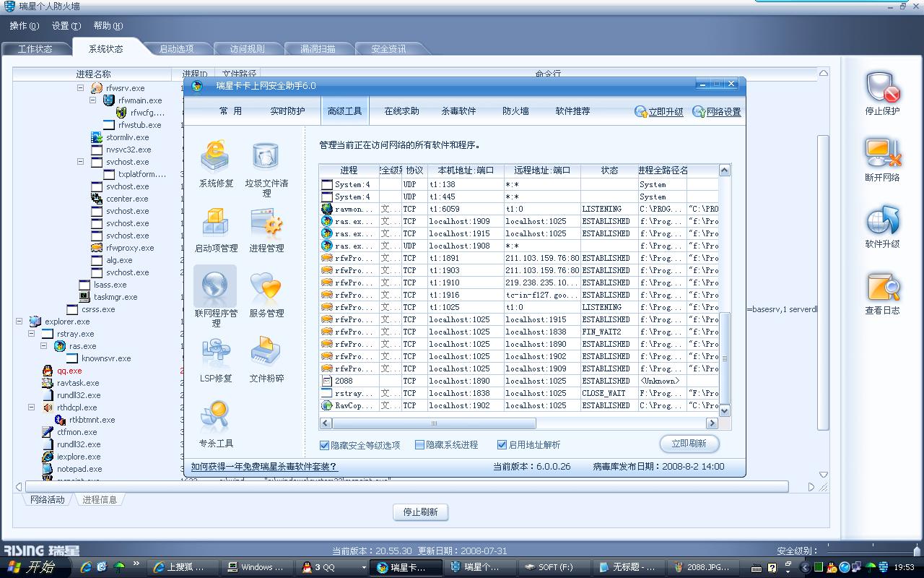Click the connection table's scroll-down arrow
The image size is (924, 578).
click(725, 410)
